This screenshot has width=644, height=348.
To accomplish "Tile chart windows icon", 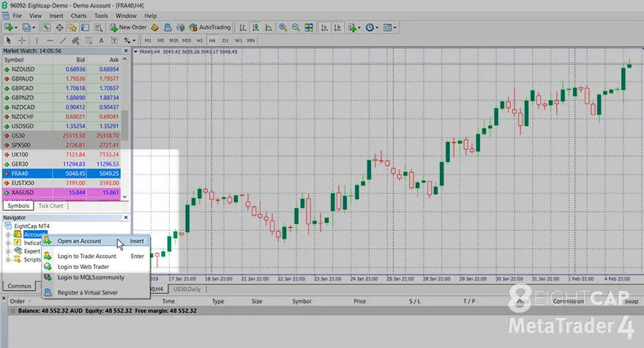I will click(x=309, y=28).
